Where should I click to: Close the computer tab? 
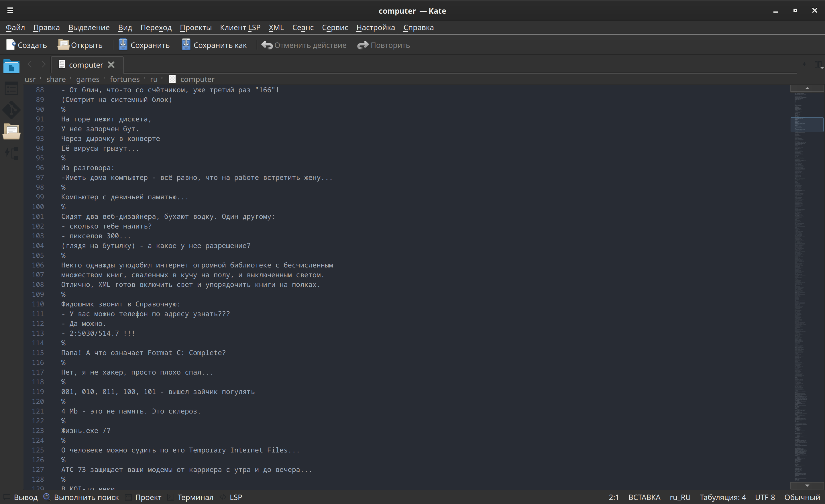pyautogui.click(x=111, y=65)
